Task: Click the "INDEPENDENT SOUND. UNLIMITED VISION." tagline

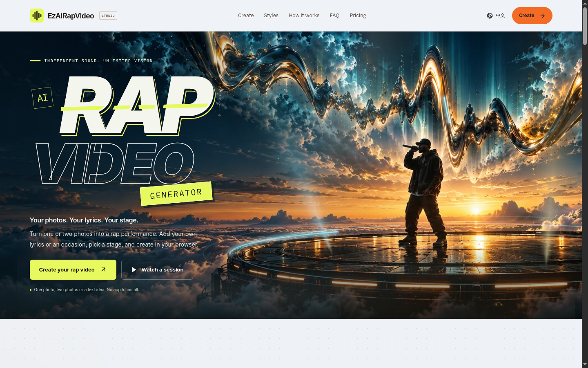Action: tap(100, 61)
